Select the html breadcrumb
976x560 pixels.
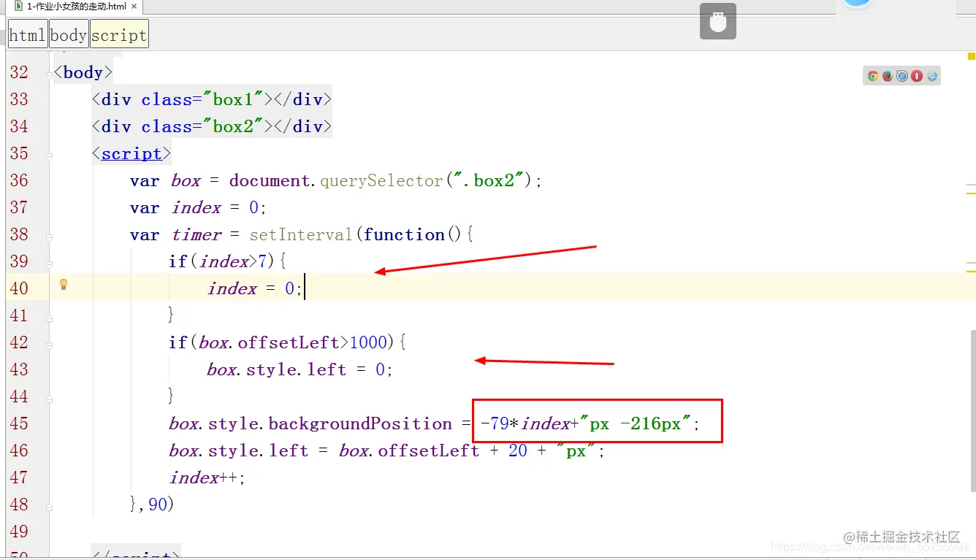28,35
